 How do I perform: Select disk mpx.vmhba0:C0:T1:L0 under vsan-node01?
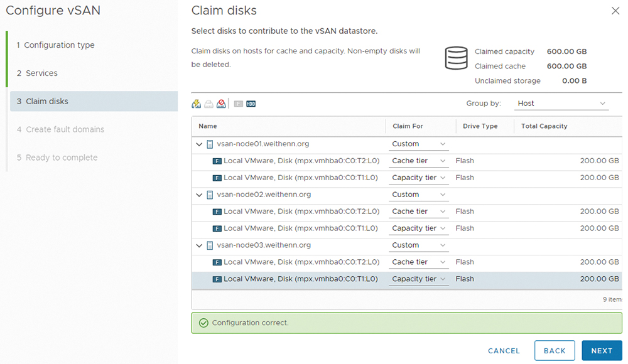pos(301,178)
